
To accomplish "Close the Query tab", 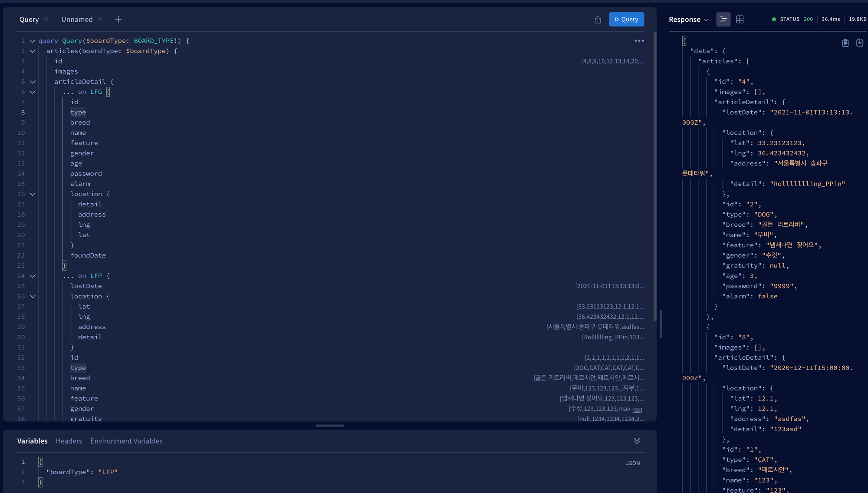I will (46, 20).
